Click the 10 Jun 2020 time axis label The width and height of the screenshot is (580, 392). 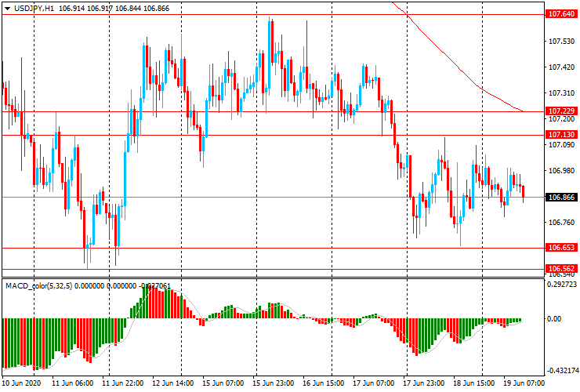tap(20, 384)
